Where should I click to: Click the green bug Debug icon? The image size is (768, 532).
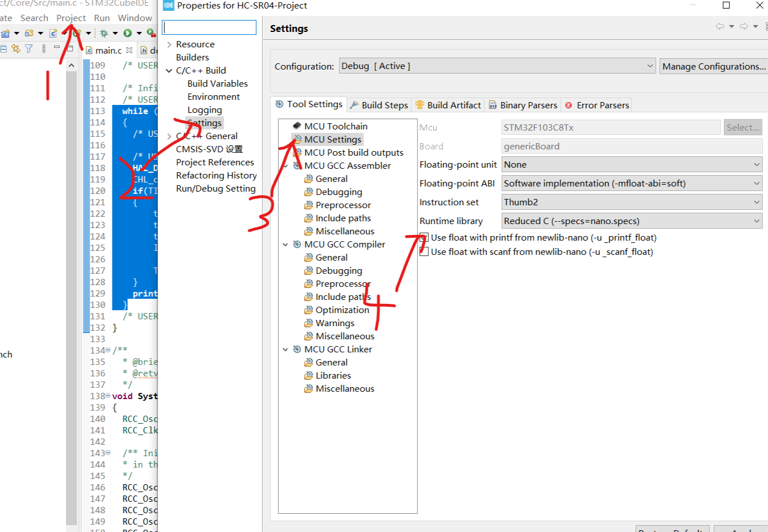click(104, 33)
